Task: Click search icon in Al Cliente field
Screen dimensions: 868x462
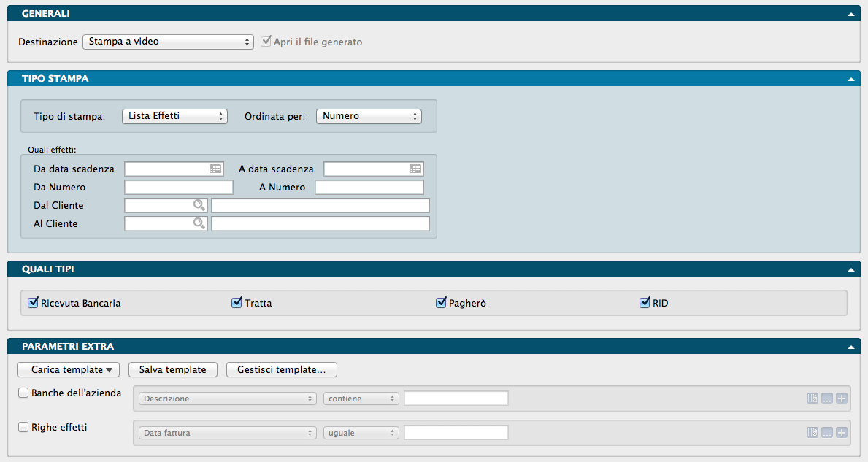Action: [x=199, y=223]
